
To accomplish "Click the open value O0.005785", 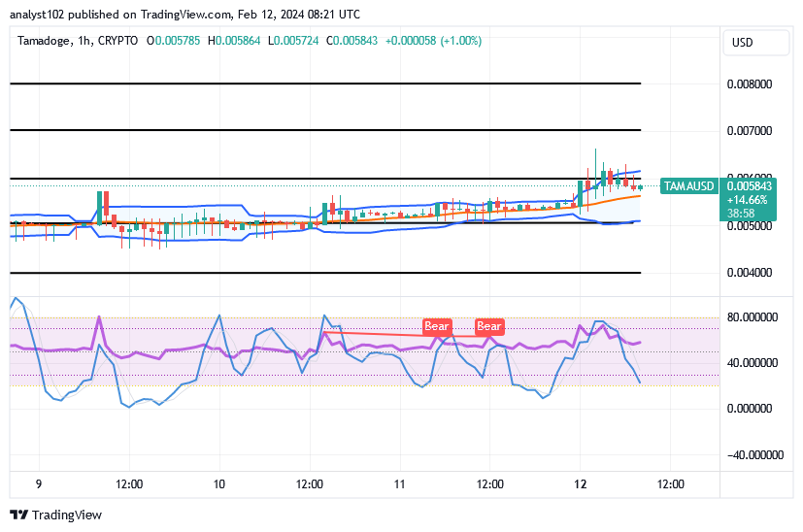I will (x=173, y=41).
